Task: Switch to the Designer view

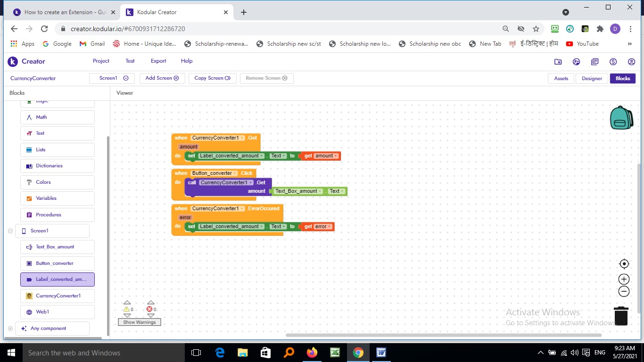Action: tap(591, 78)
